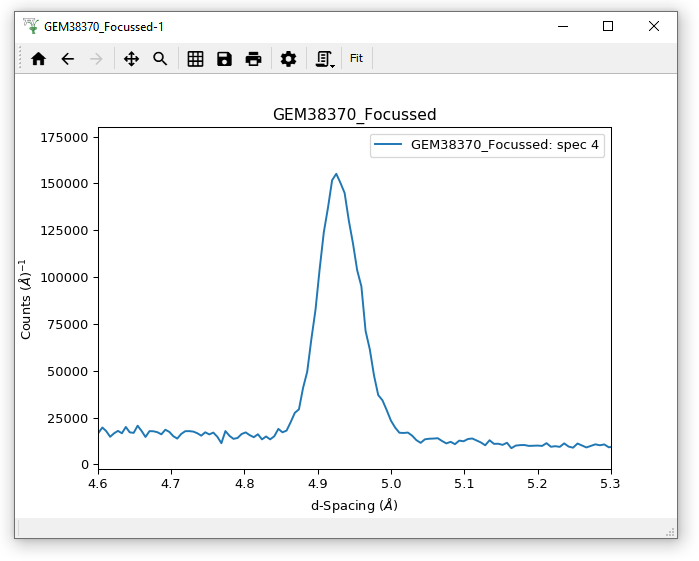This screenshot has height=561, width=699.
Task: Save the figure using the disk icon
Action: point(225,59)
